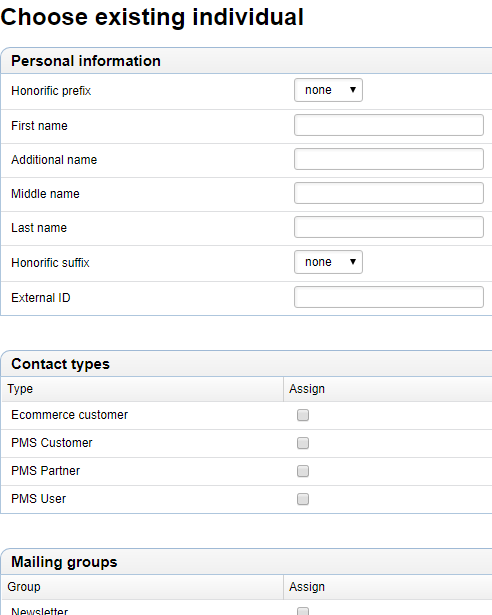The height and width of the screenshot is (615, 492).
Task: Open the Honorific suffix dropdown
Action: pos(328,262)
